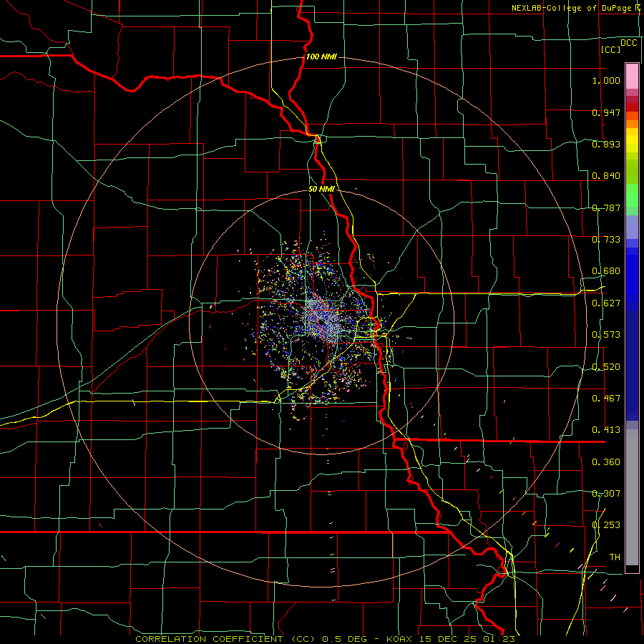644x644 pixels.
Task: Click the 0.680 scale value
Action: pos(606,271)
